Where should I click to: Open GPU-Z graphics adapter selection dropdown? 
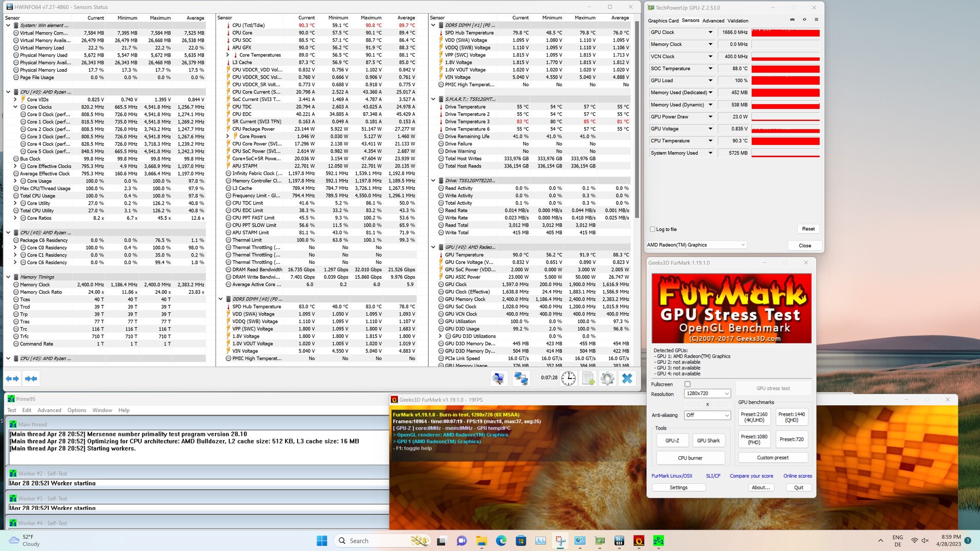pyautogui.click(x=696, y=245)
